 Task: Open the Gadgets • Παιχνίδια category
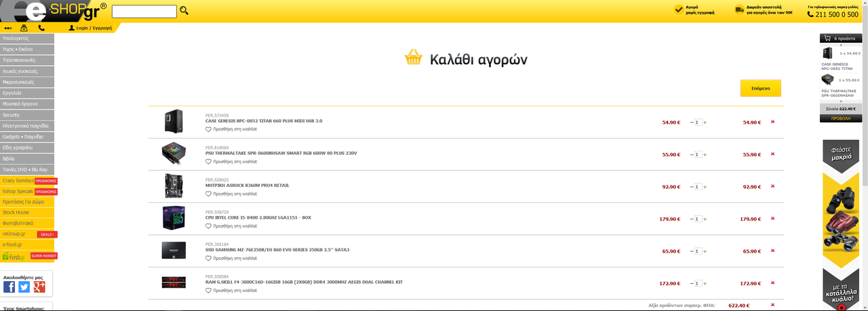coord(27,136)
